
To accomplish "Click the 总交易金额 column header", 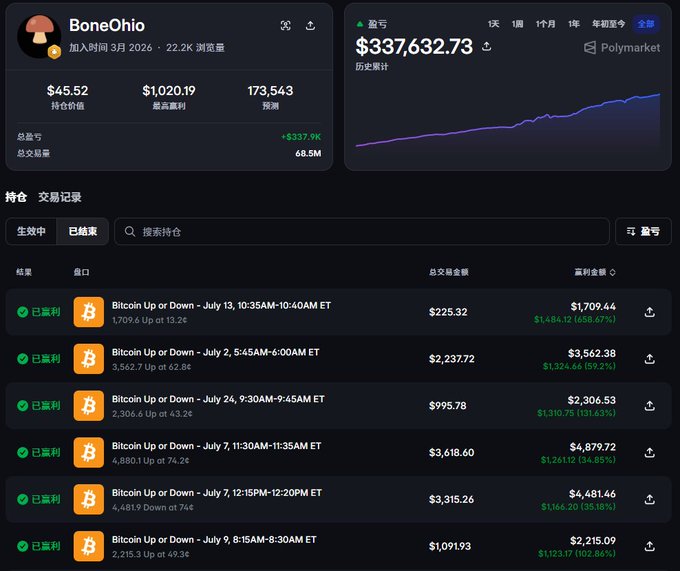I will pos(448,272).
